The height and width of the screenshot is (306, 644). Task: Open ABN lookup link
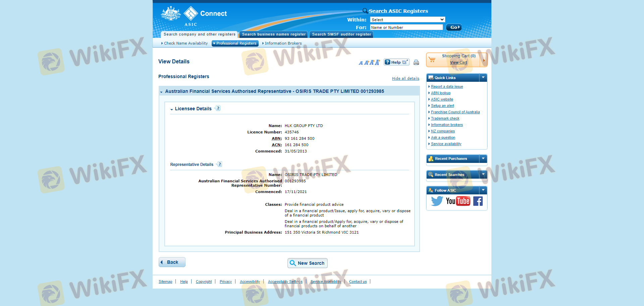[441, 93]
